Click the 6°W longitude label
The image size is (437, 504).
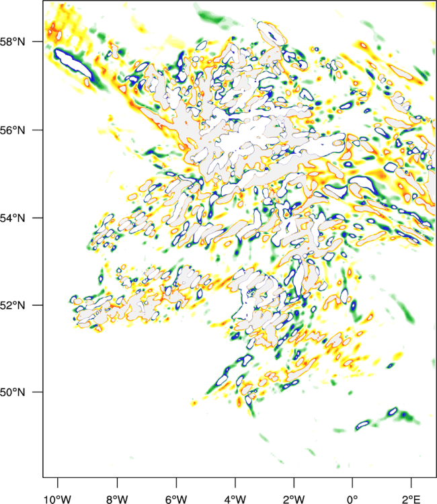point(176,499)
